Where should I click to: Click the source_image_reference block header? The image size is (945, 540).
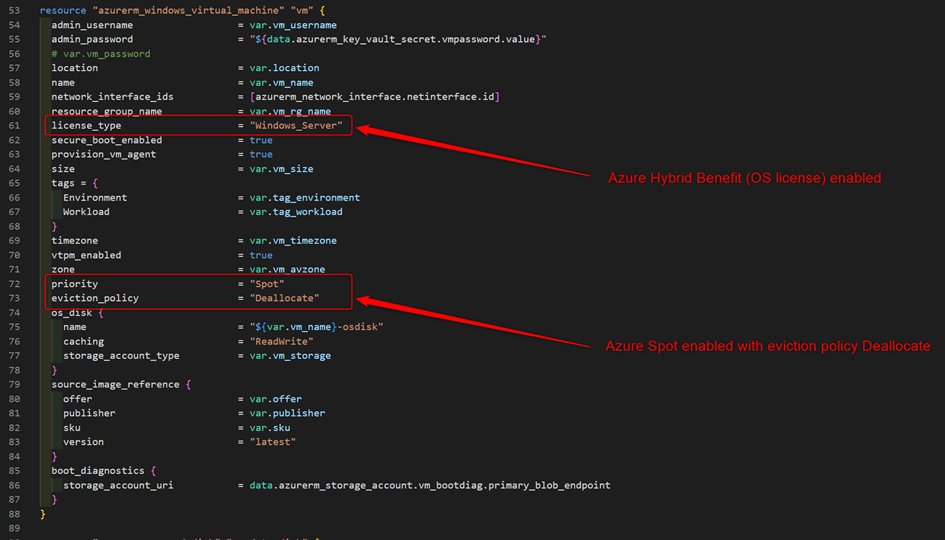click(x=121, y=384)
